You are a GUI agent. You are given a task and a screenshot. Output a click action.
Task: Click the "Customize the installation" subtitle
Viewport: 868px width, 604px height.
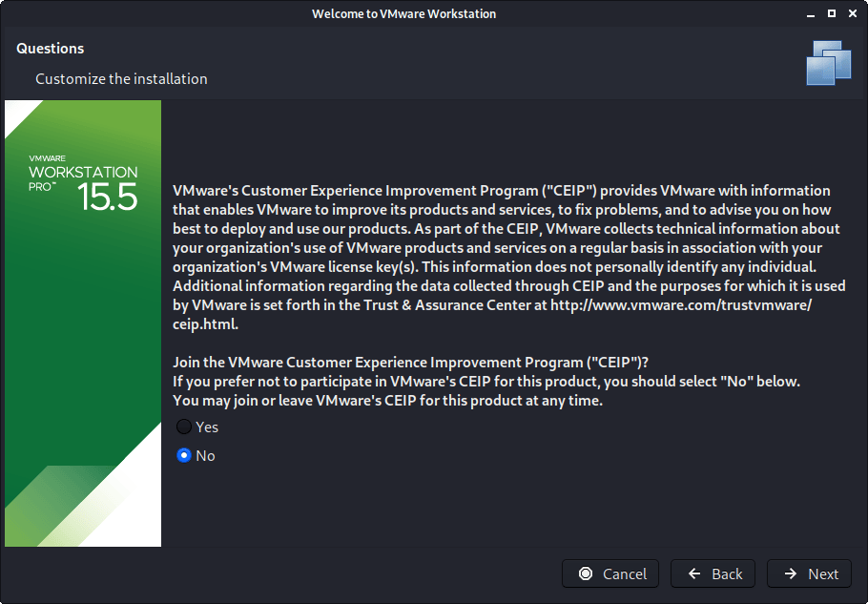[121, 78]
